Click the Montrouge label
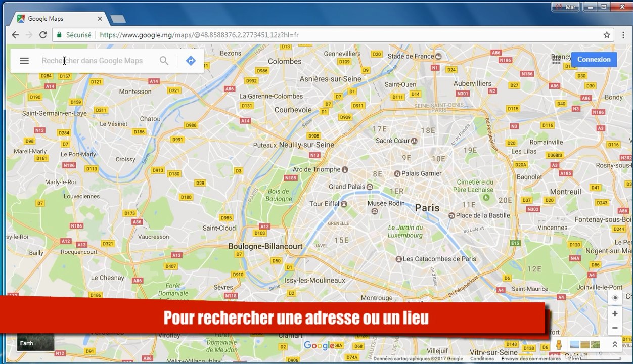This screenshot has width=633, height=364. click(x=377, y=298)
